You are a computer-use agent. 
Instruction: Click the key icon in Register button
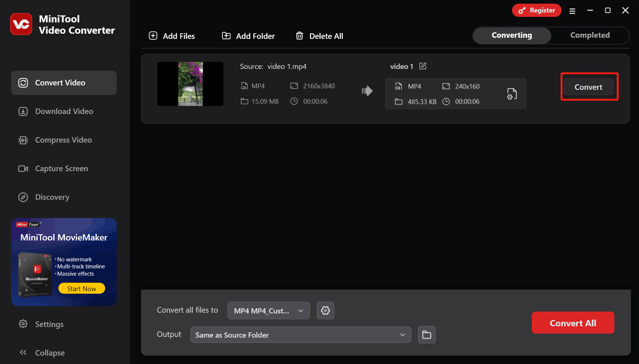[522, 11]
